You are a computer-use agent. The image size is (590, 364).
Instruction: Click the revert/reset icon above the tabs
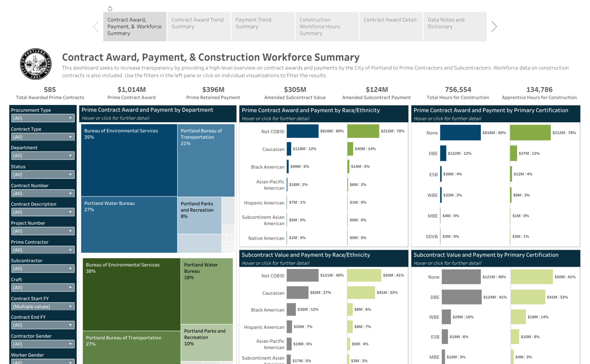[110, 8]
